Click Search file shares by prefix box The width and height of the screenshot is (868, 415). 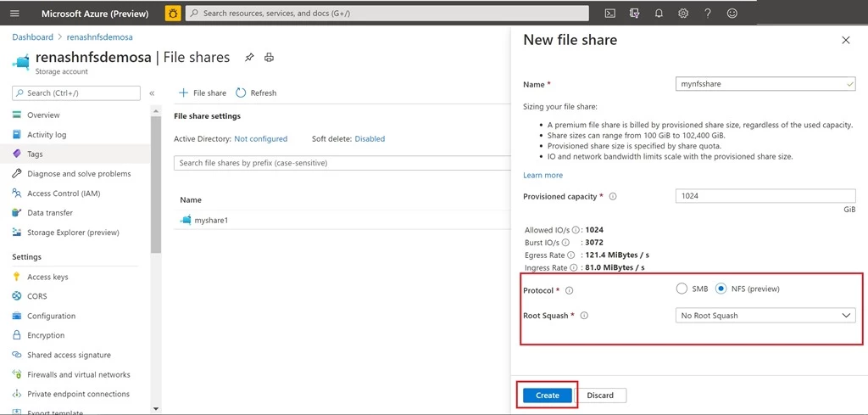(x=342, y=163)
